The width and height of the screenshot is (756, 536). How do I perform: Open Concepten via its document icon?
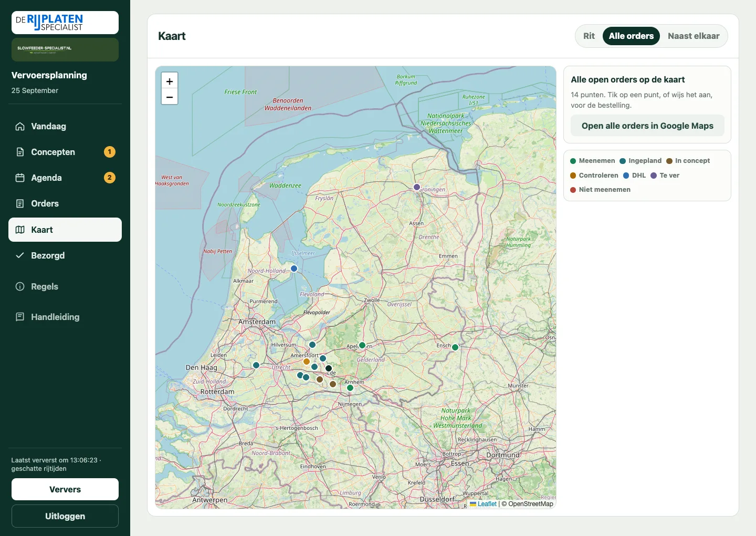click(20, 152)
